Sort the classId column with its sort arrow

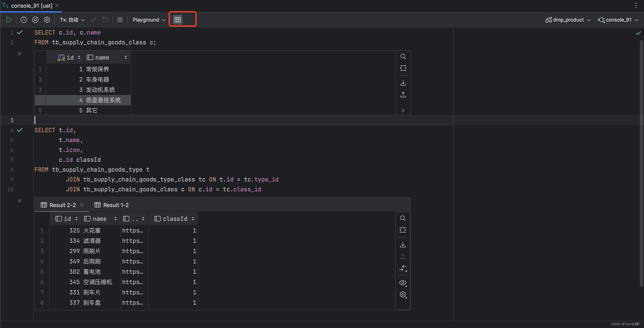click(x=193, y=219)
